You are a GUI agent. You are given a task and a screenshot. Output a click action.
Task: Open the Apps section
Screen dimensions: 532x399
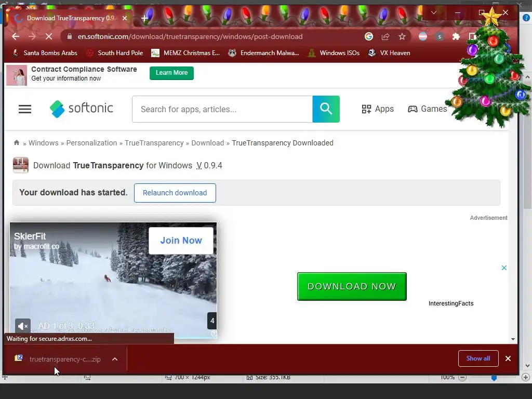[378, 109]
